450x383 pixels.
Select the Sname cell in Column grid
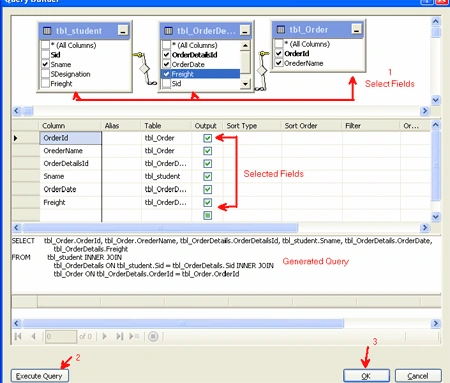click(70, 176)
